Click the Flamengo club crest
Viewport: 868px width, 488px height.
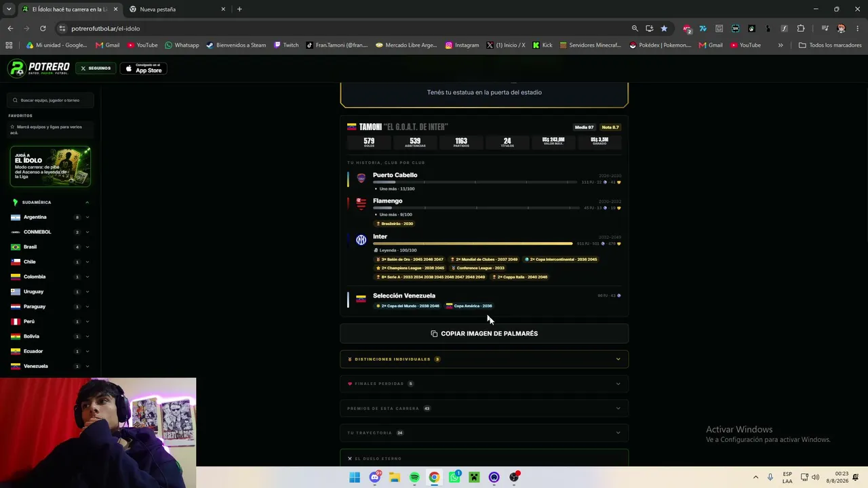point(361,204)
